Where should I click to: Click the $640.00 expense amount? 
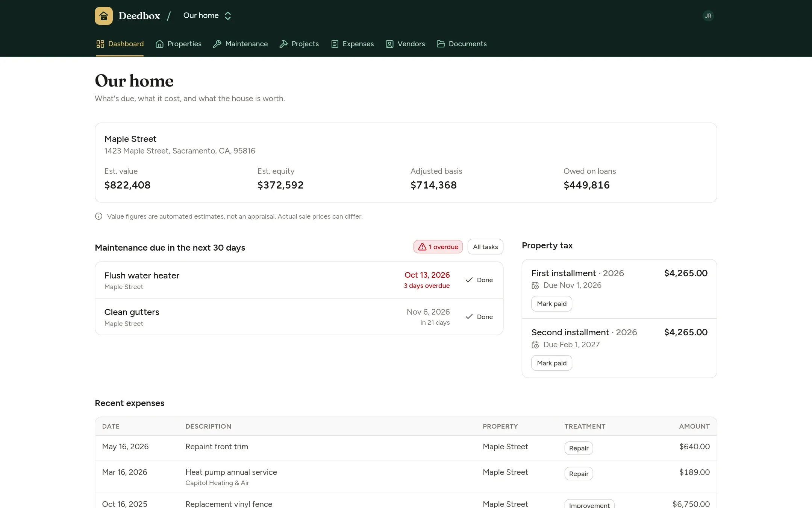click(694, 447)
